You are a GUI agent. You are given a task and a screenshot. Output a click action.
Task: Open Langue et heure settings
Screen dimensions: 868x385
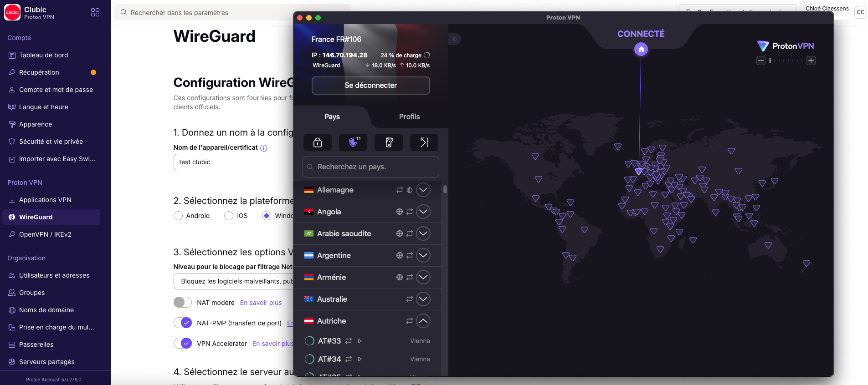51,107
